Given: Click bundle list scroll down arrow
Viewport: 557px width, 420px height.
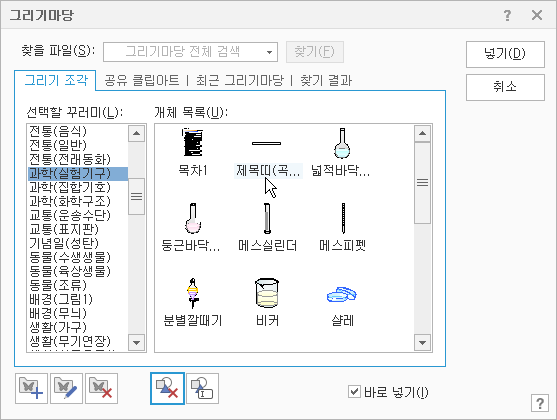Looking at the screenshot, I should 136,343.
